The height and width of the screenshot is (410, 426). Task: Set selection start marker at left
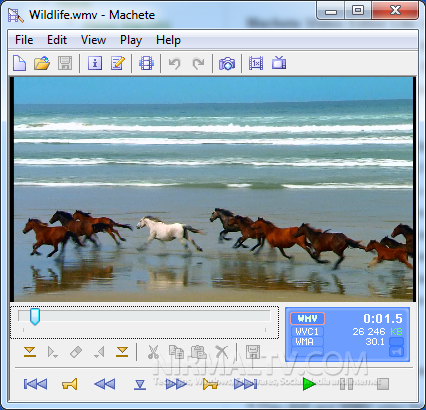click(30, 352)
